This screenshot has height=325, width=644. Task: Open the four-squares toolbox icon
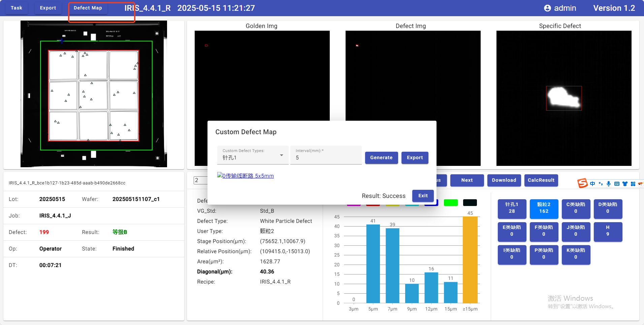pyautogui.click(x=633, y=184)
